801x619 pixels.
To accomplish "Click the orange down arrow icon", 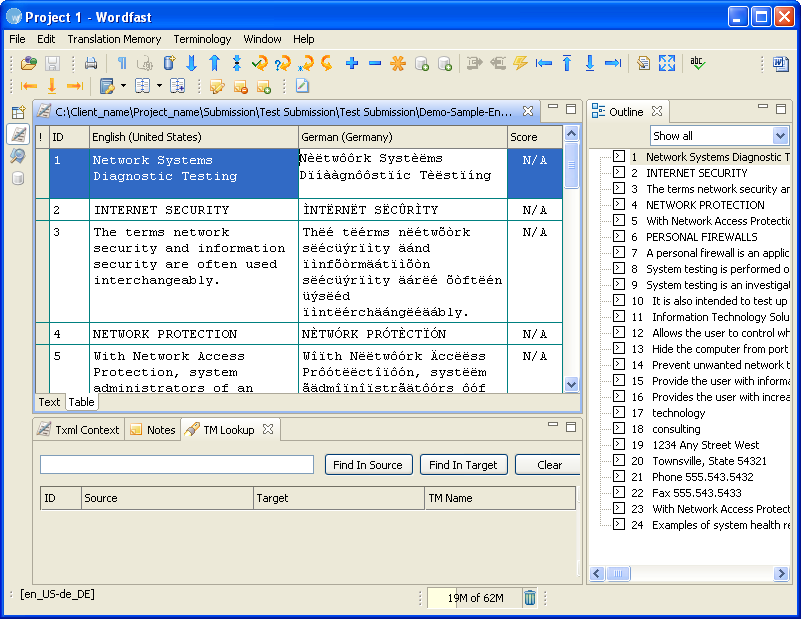I will [52, 86].
